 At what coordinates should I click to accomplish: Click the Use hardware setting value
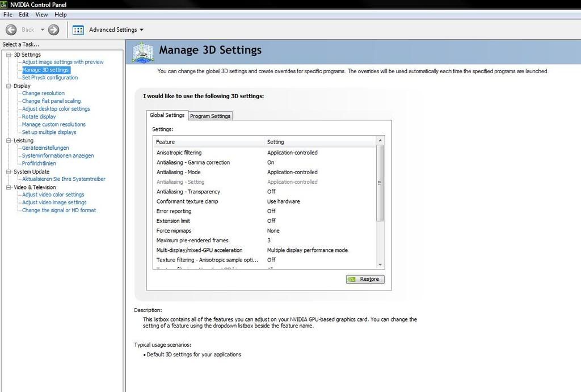[x=284, y=201]
